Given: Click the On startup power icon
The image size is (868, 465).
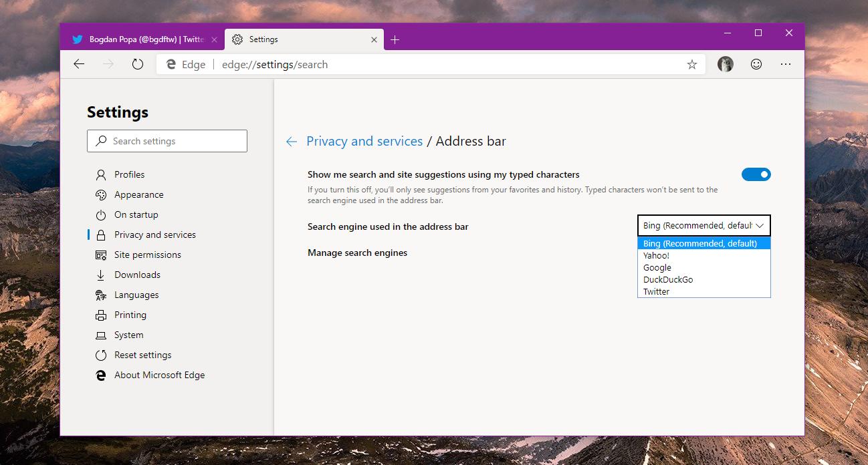Looking at the screenshot, I should (101, 215).
